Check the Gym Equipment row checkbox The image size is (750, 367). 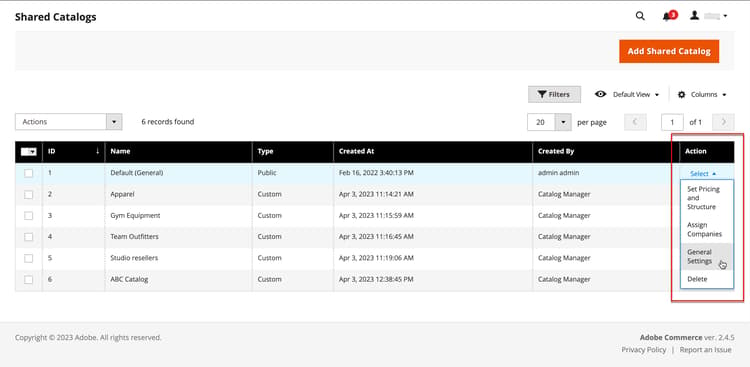point(29,215)
